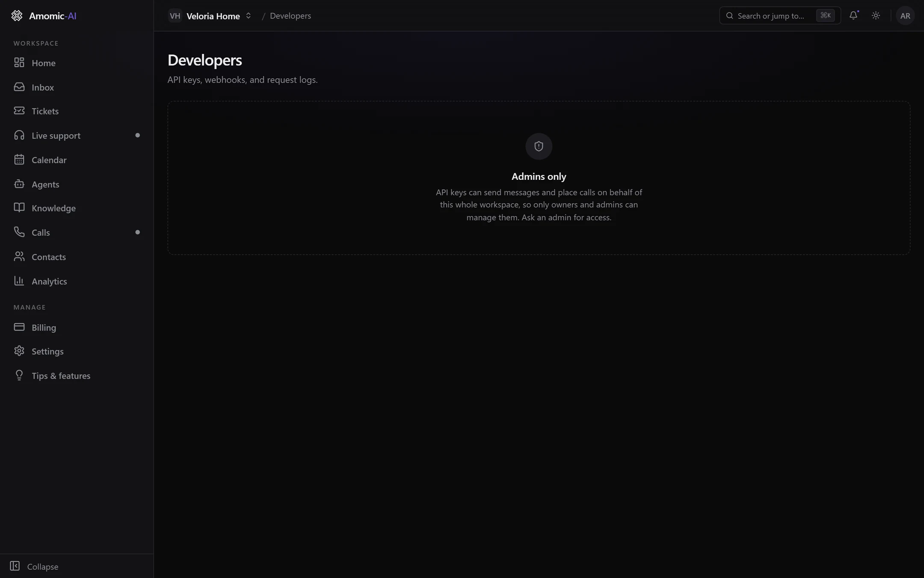Click the Contacts people icon
Screen dimensions: 924x578
[19, 256]
